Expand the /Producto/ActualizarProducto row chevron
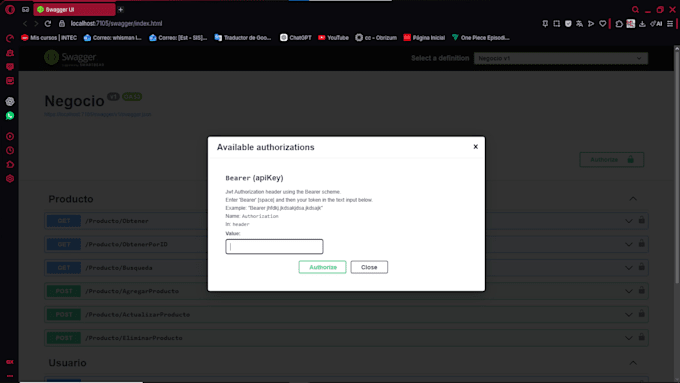680x383 pixels. [x=628, y=314]
